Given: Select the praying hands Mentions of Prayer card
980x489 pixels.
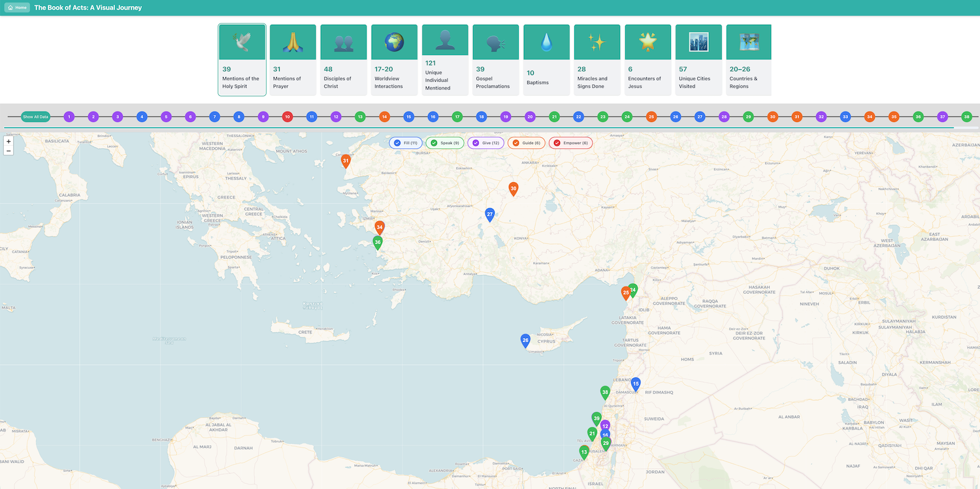Looking at the screenshot, I should 293,42.
